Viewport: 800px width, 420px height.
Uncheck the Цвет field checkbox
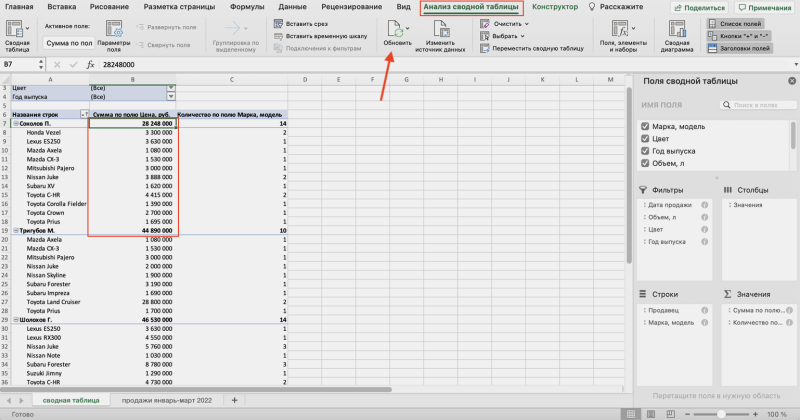645,138
